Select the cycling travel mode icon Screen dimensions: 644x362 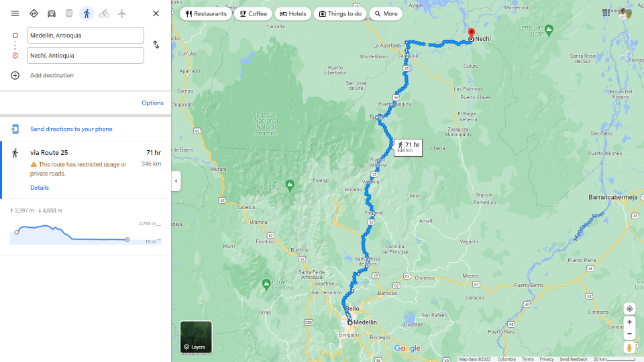tap(105, 13)
